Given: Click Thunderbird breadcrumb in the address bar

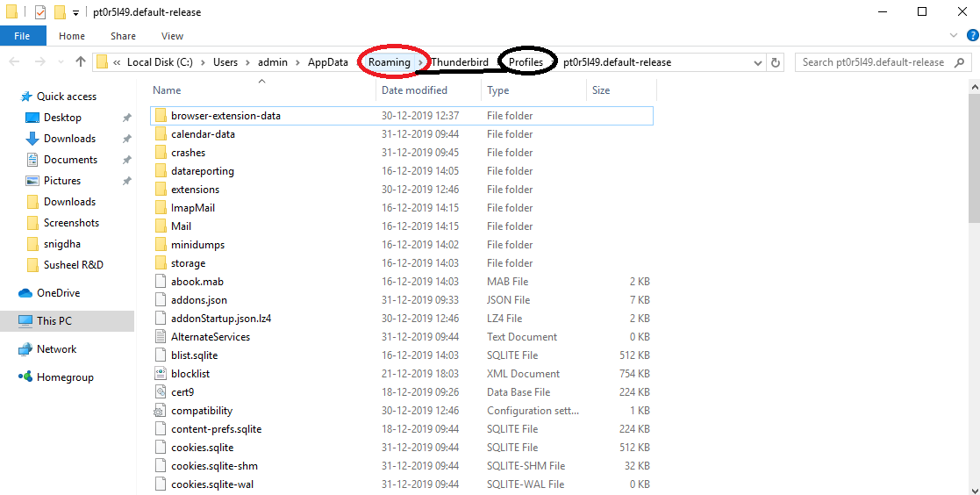Looking at the screenshot, I should click(x=460, y=61).
